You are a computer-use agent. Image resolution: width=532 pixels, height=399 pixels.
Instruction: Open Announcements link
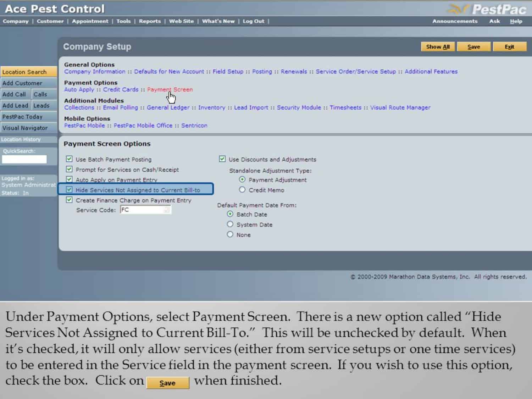(455, 21)
